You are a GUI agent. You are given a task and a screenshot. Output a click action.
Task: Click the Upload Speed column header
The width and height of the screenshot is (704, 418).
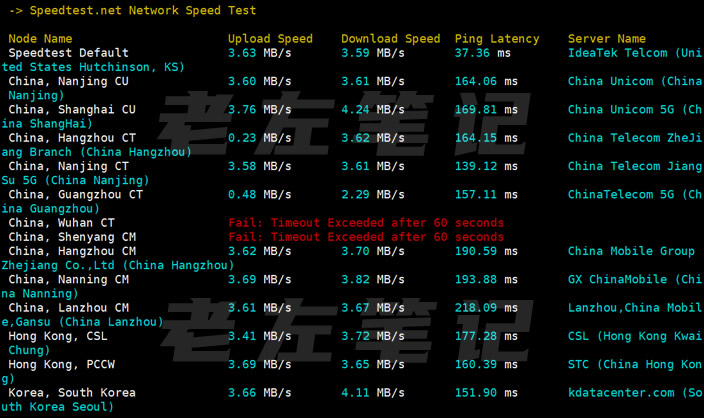point(270,39)
